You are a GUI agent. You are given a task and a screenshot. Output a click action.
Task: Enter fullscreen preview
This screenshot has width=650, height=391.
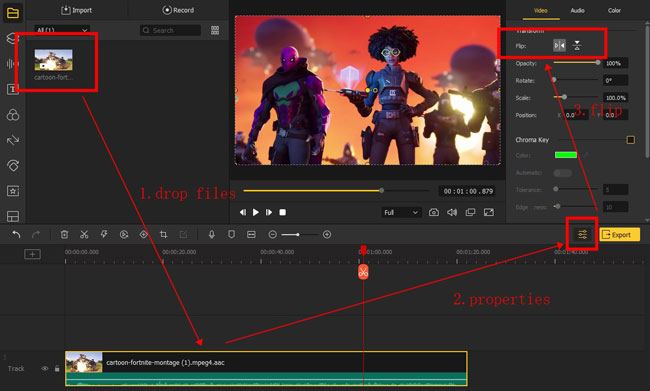tap(489, 212)
